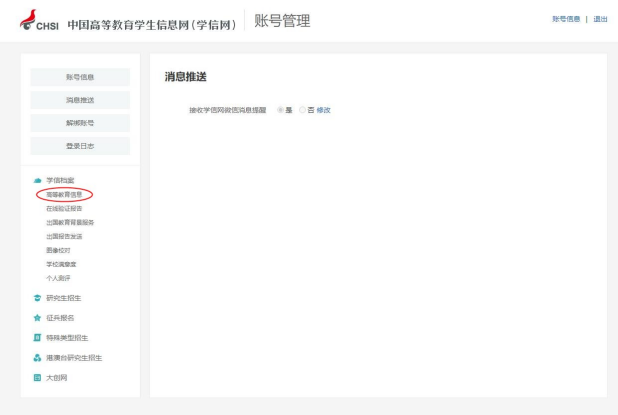618x415 pixels.
Task: Click the CHSI bird logo
Action: pyautogui.click(x=28, y=20)
